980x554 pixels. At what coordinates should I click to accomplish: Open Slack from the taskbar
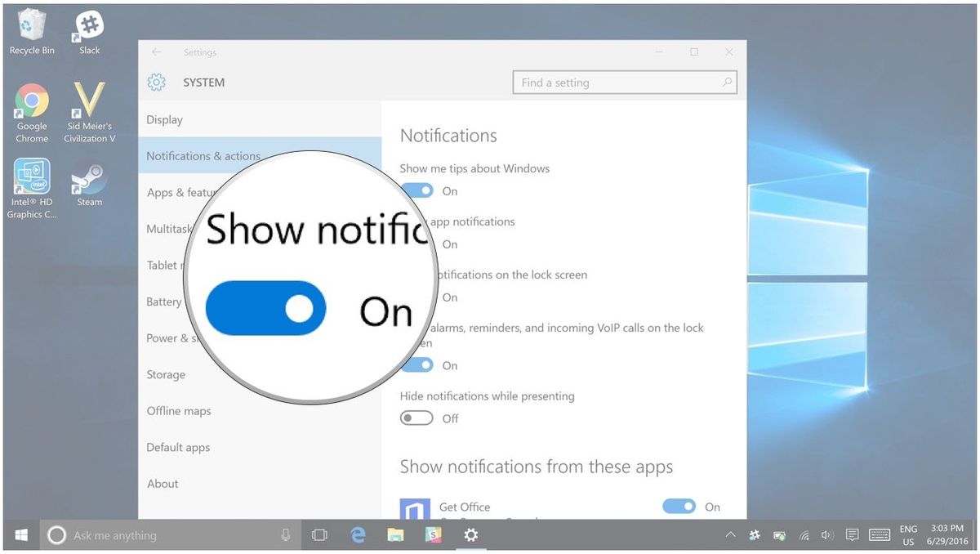coord(433,535)
